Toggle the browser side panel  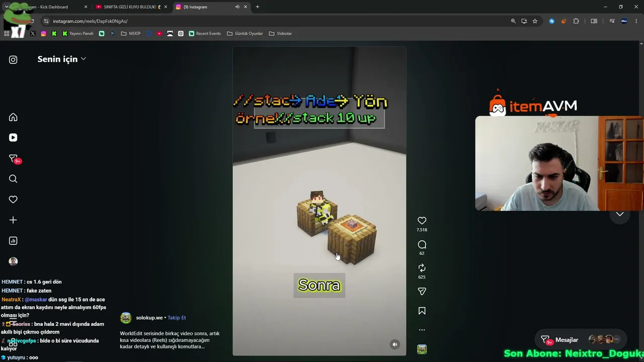point(594,21)
